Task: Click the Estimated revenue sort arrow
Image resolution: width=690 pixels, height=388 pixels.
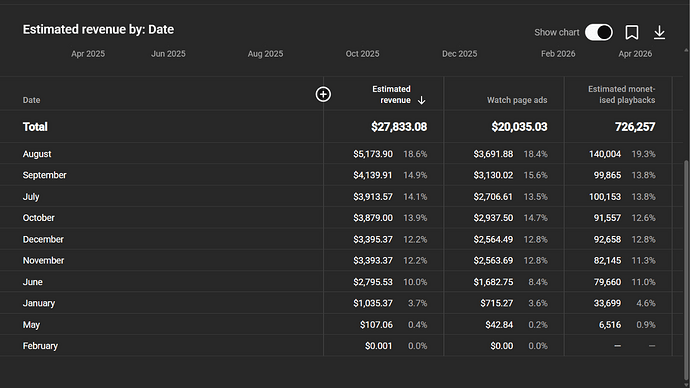Action: (x=421, y=100)
